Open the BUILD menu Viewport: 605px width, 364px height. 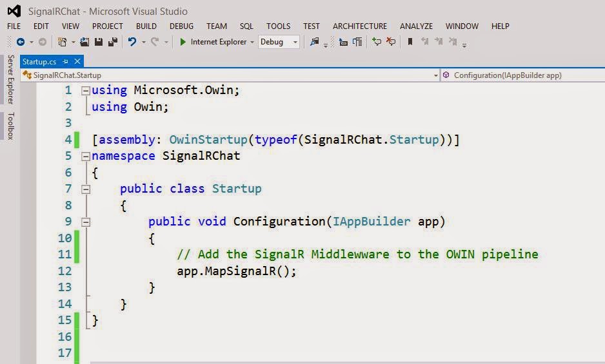pyautogui.click(x=146, y=26)
